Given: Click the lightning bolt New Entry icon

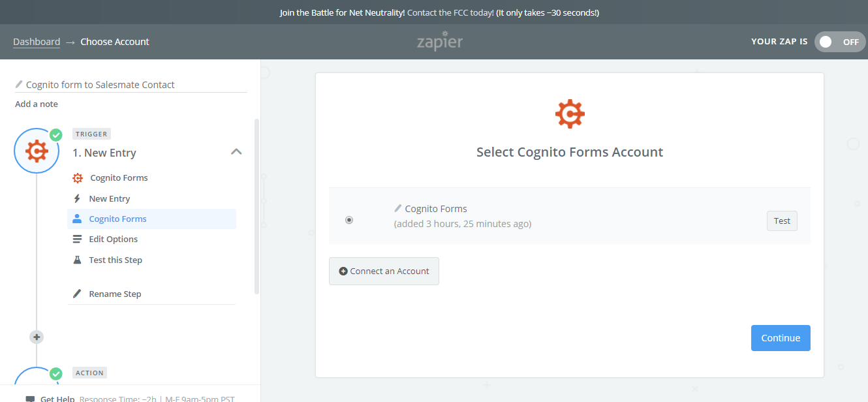Looking at the screenshot, I should click(77, 198).
